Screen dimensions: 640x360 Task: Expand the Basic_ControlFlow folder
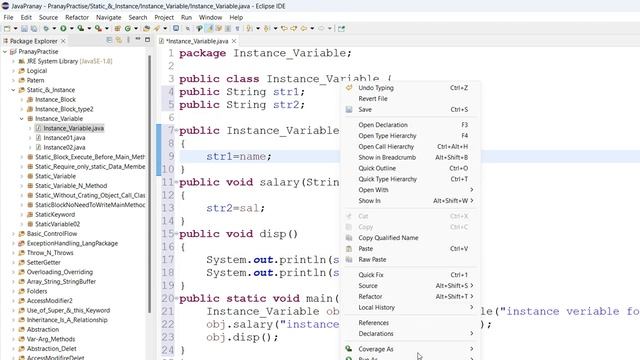(x=13, y=234)
